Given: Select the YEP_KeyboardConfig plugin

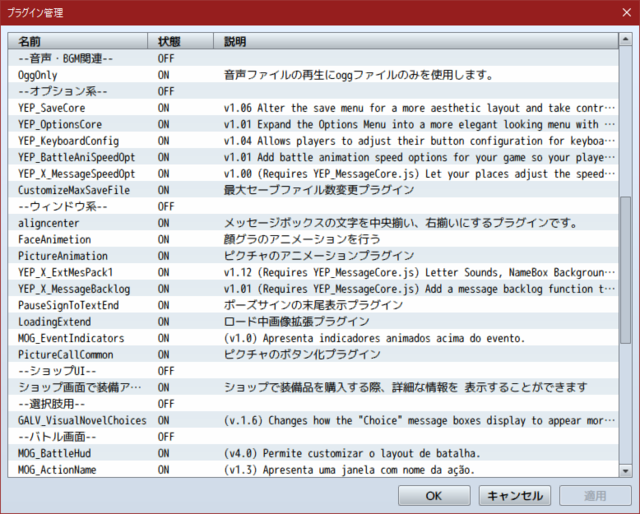Looking at the screenshot, I should (x=313, y=141).
